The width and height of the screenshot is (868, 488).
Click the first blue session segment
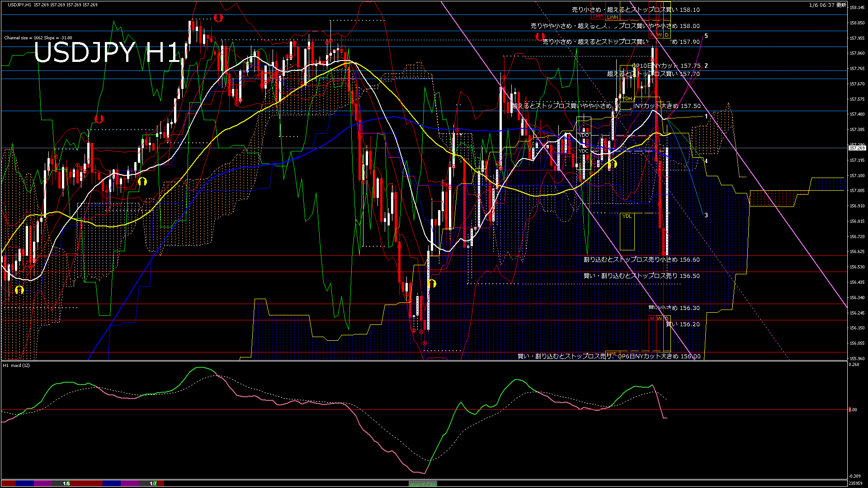[25, 483]
